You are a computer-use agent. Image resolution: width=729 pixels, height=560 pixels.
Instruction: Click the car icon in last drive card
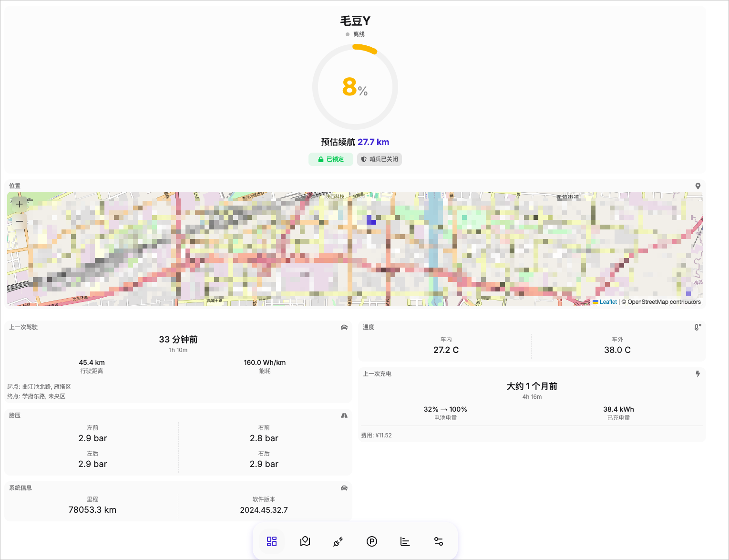coord(344,327)
